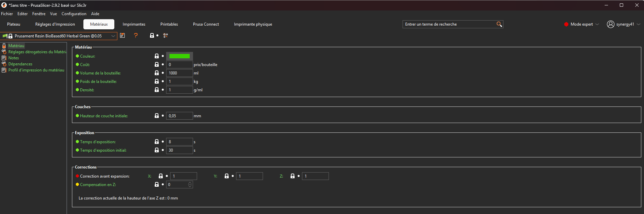The image size is (644, 214).
Task: Open the Prusa Connect tab
Action: point(206,24)
